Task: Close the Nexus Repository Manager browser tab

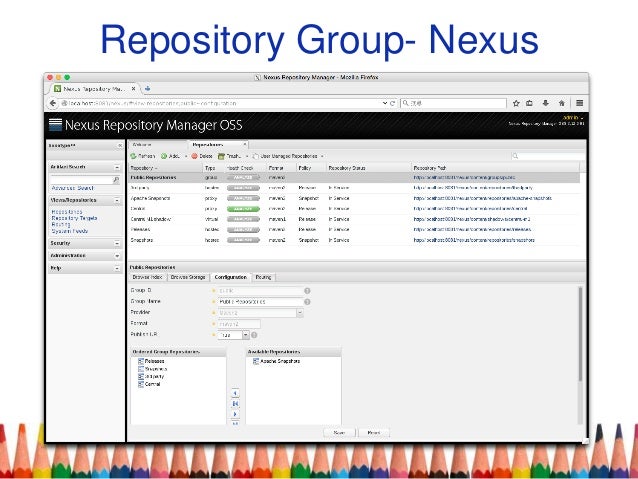Action: pyautogui.click(x=133, y=88)
